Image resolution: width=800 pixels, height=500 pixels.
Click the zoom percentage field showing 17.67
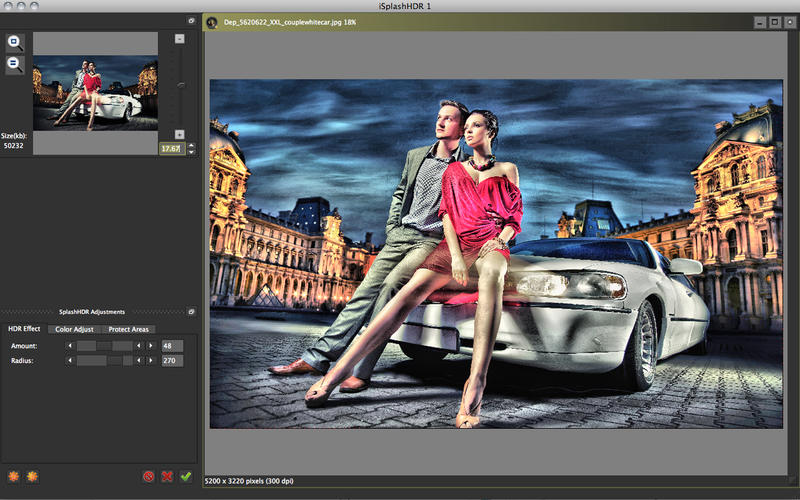[x=172, y=148]
